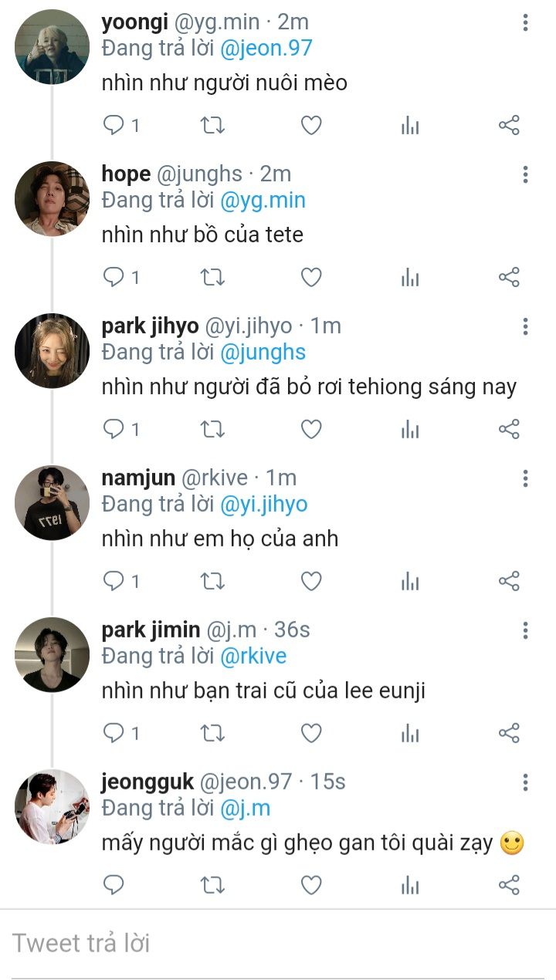The image size is (556, 980).
Task: Open @jeon.97 mention link in yoongi's reply
Action: 266,49
